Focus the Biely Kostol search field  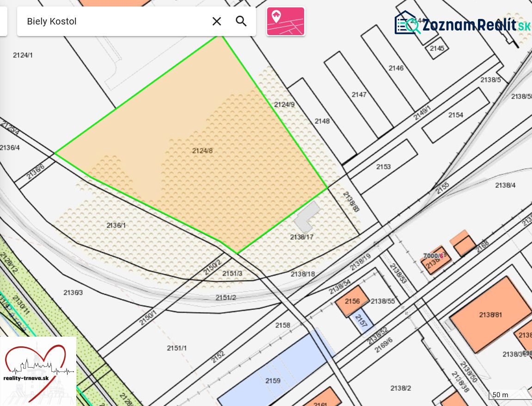pos(116,21)
